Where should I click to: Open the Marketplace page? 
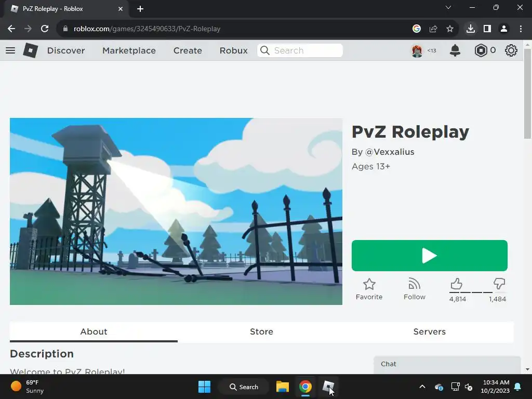129,50
